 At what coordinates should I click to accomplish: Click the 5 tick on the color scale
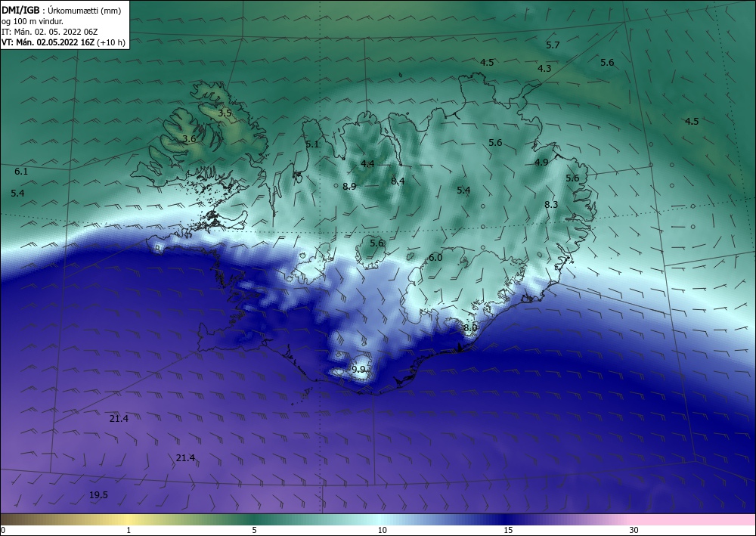[254, 531]
